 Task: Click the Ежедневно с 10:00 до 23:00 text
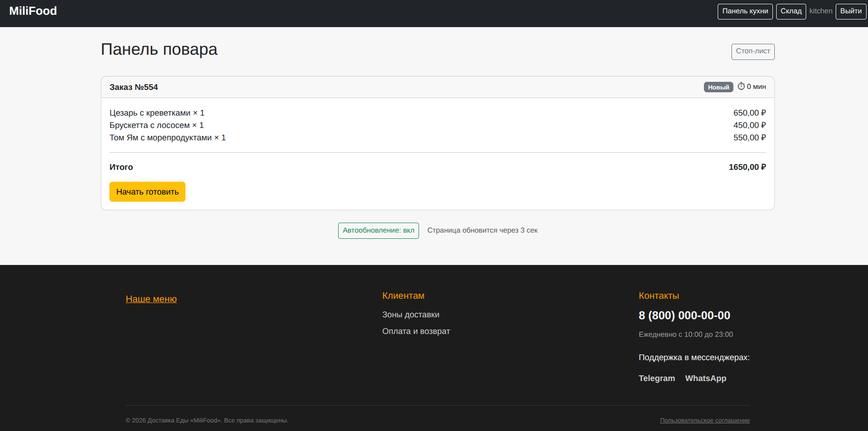coord(686,334)
